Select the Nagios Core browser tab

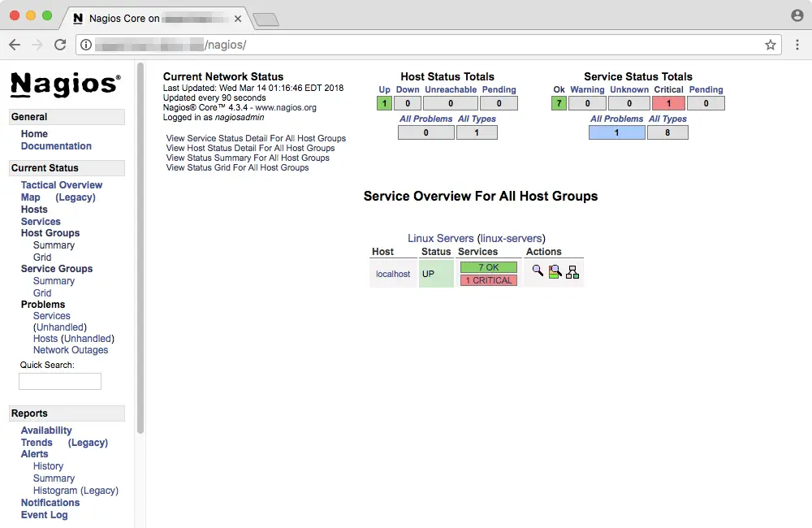[155, 19]
